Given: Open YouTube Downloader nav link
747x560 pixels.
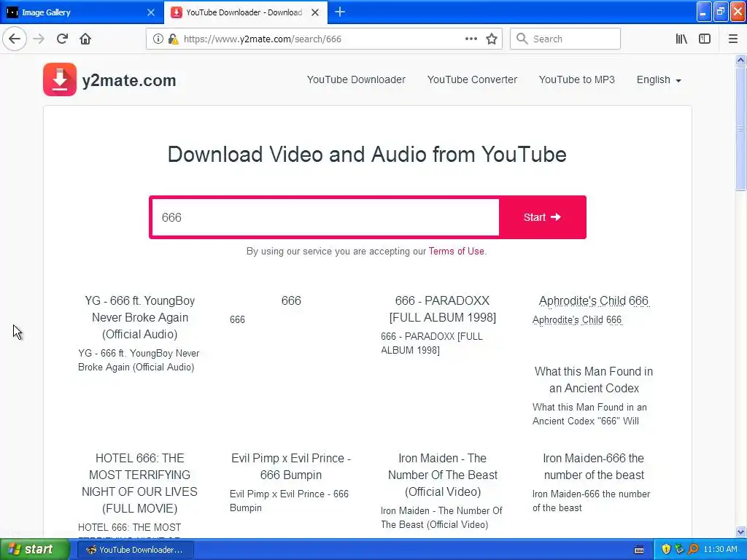Looking at the screenshot, I should tap(356, 79).
